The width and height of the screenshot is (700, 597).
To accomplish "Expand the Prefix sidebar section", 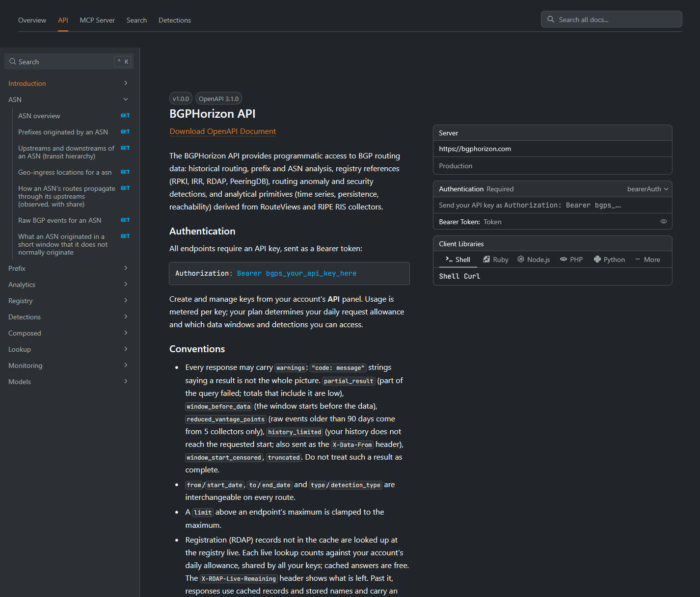I will click(126, 268).
